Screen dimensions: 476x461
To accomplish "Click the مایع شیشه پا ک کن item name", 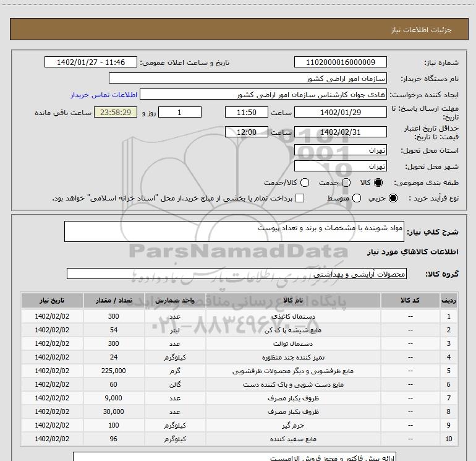I will pyautogui.click(x=293, y=330).
